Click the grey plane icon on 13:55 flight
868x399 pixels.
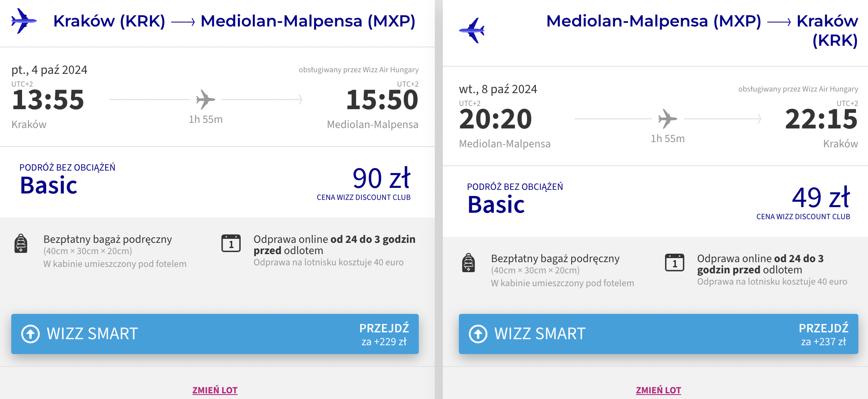205,99
